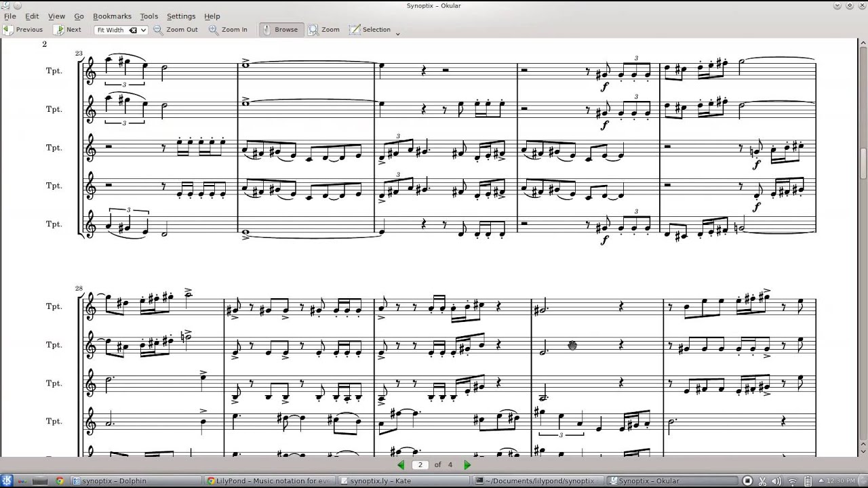This screenshot has height=488, width=868.
Task: Click the Zoom Out magnifier button
Action: tap(176, 30)
